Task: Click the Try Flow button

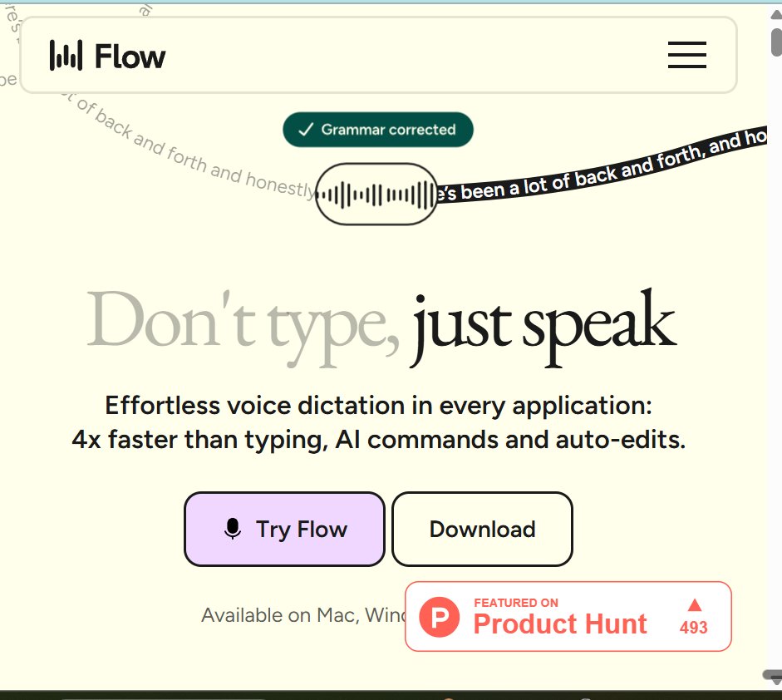Action: [284, 529]
